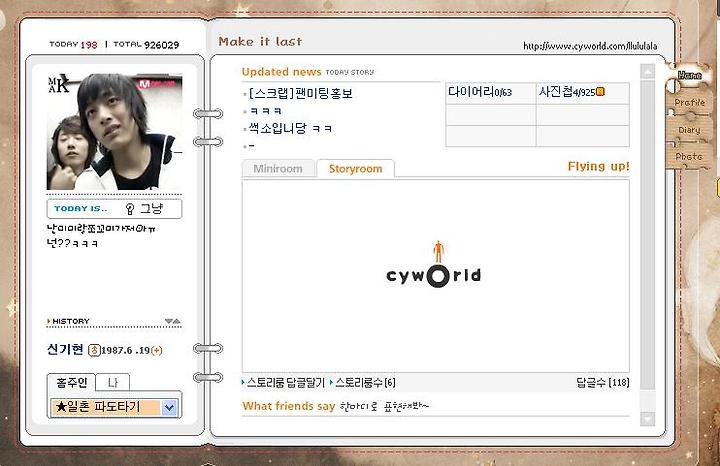Click 스토리룸 답글달기 link
This screenshot has width=720, height=466.
[285, 382]
